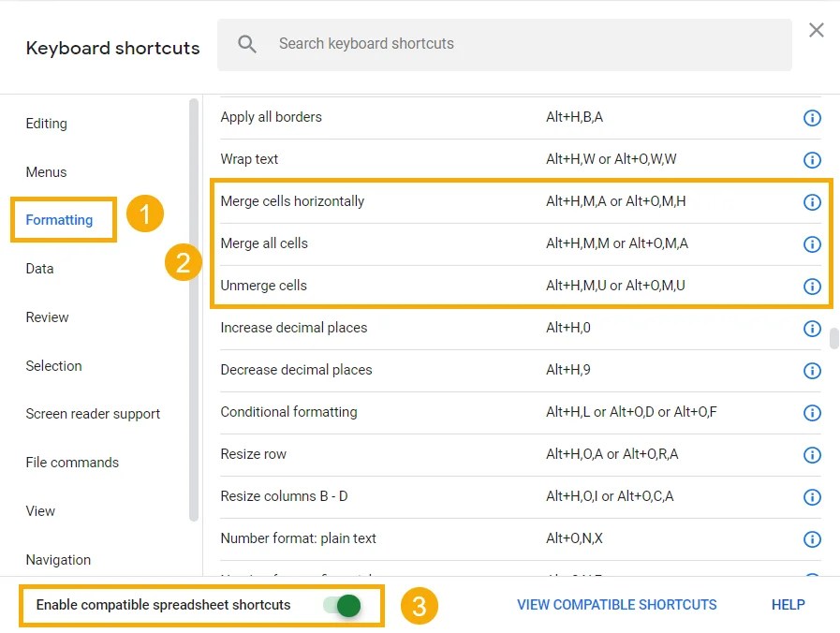Show info for Conditional formatting shortcut
The height and width of the screenshot is (633, 840).
click(x=812, y=413)
